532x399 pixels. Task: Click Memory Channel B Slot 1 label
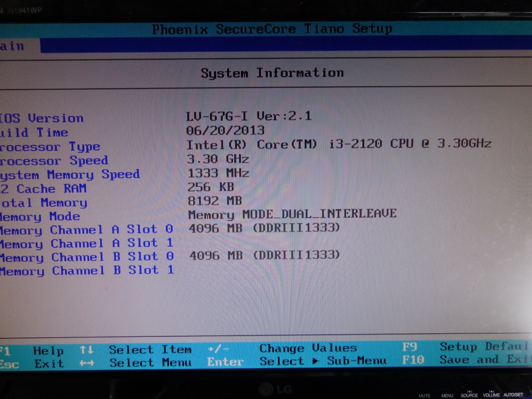[87, 271]
